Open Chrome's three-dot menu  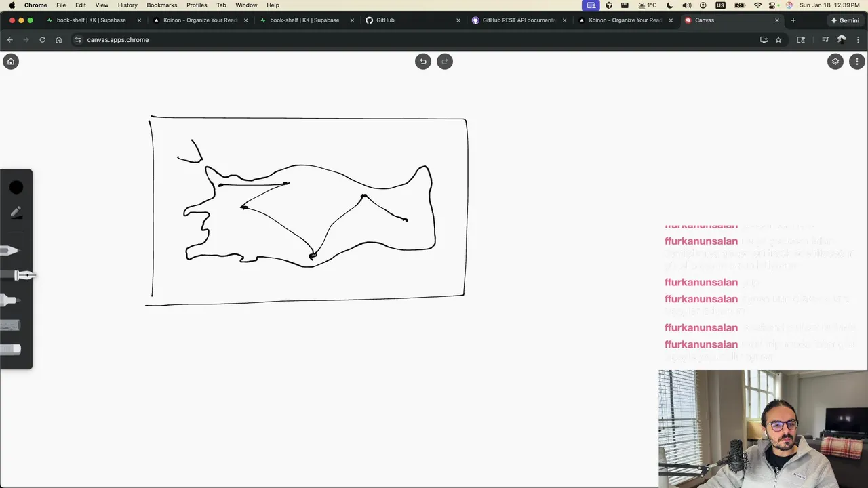click(858, 40)
